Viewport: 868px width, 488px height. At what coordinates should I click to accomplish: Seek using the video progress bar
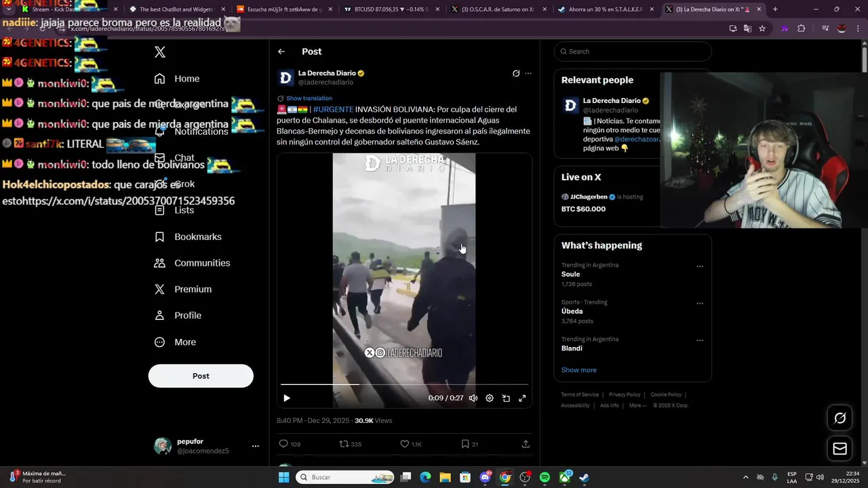404,384
